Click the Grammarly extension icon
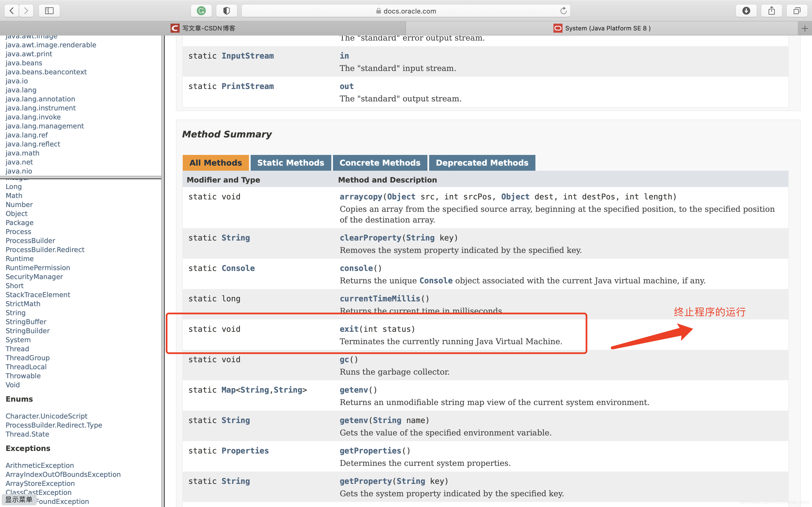 (x=201, y=11)
